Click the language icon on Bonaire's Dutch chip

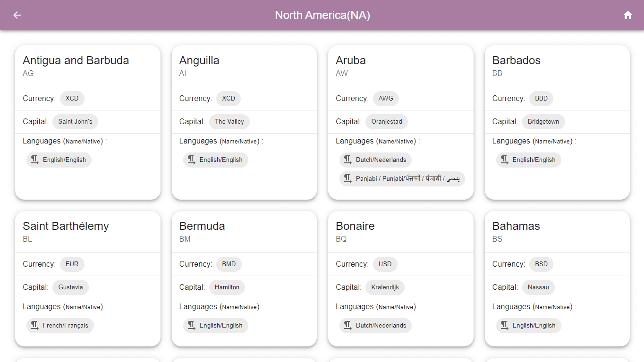(347, 325)
